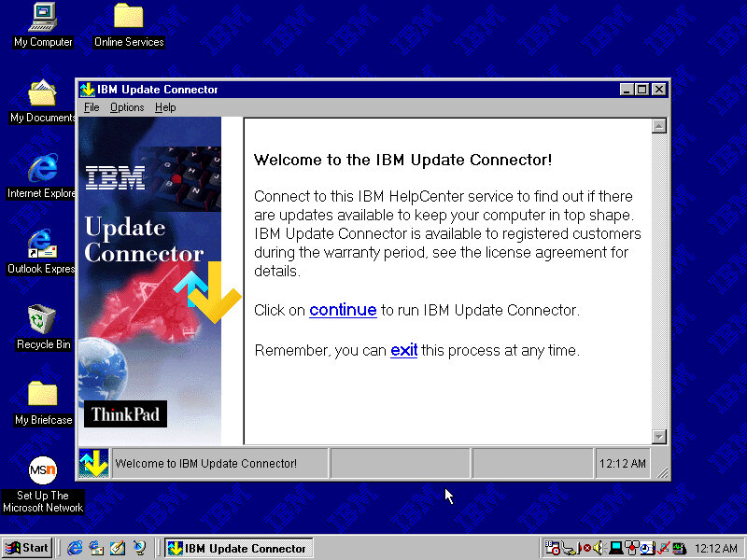Click the exit link
Screen dimensions: 747x560
pos(403,351)
